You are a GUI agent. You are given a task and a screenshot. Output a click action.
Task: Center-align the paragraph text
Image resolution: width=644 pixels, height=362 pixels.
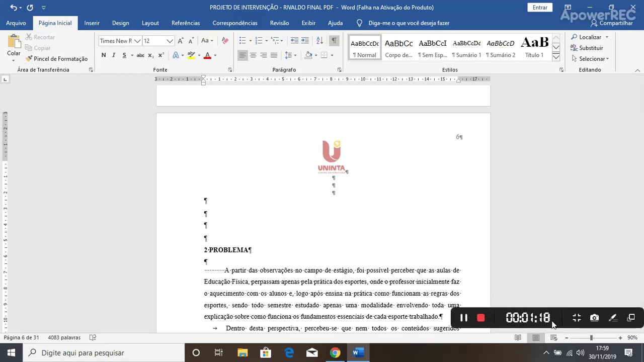[253, 55]
